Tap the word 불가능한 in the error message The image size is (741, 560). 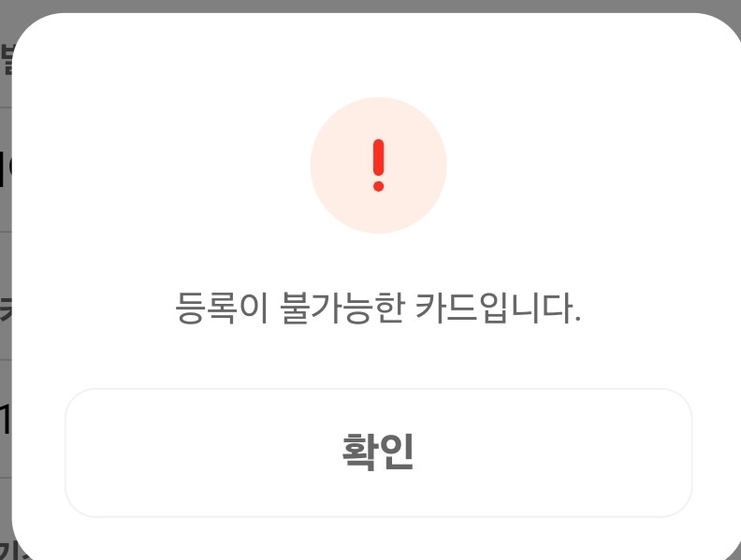[x=342, y=308]
